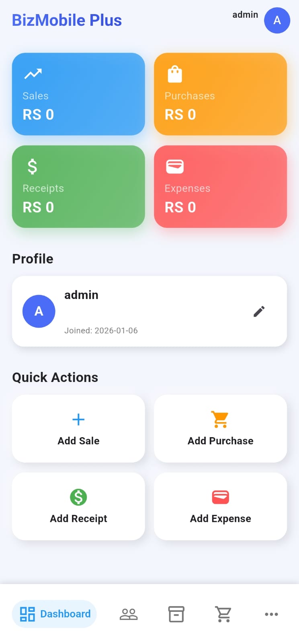Click the admin username text in header
299x644 pixels.
[245, 15]
